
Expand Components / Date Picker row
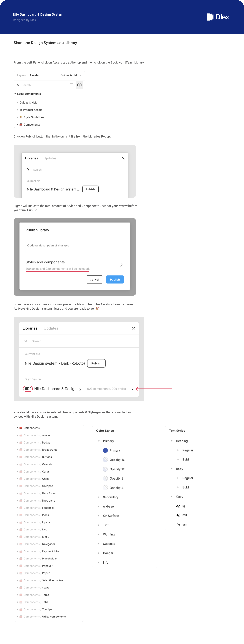(x=18, y=493)
